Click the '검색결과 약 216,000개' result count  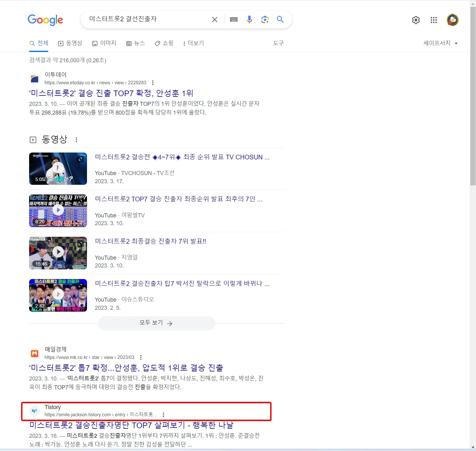point(68,60)
